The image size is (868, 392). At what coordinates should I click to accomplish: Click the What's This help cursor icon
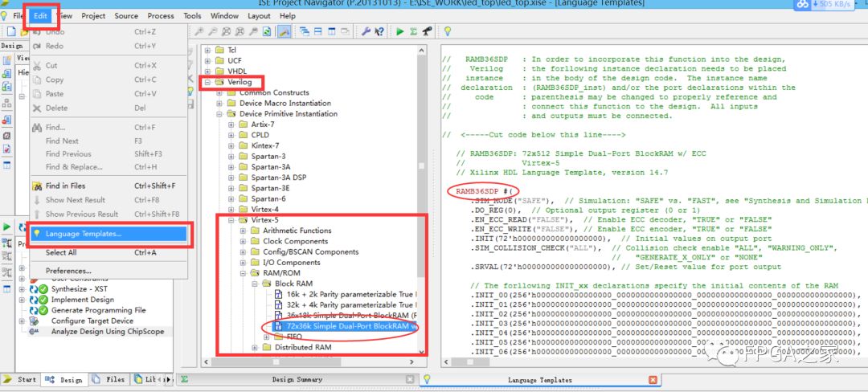point(379,31)
